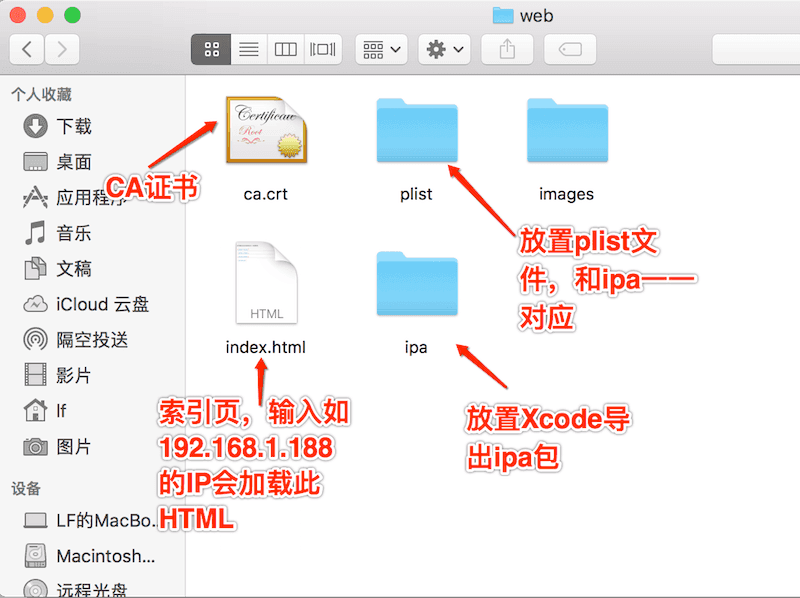Viewport: 800px width, 598px height.
Task: Click the ca.crt file name
Action: (x=266, y=194)
